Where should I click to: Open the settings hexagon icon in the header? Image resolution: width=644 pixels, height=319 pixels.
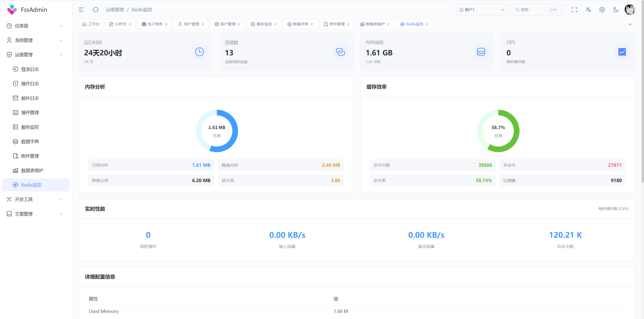click(x=602, y=10)
